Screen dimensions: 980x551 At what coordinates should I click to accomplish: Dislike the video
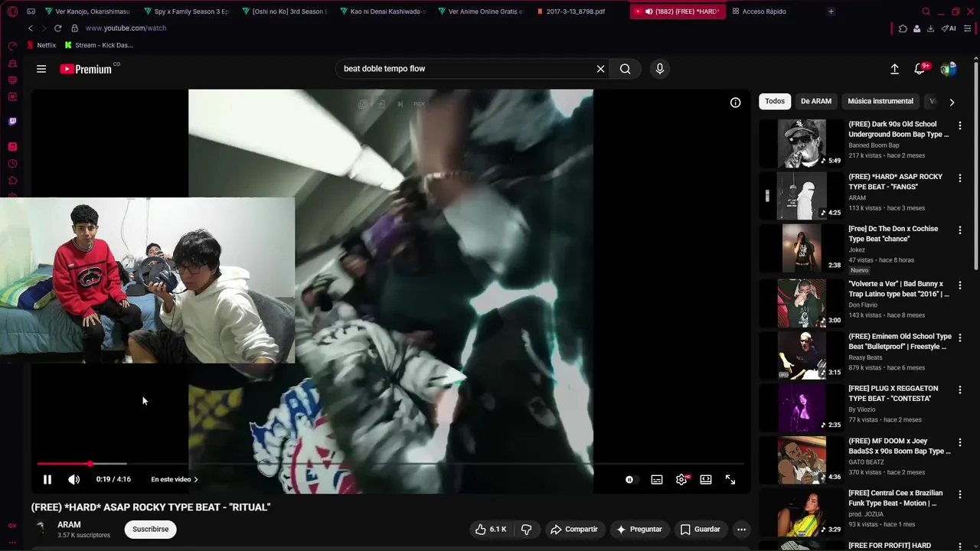(x=526, y=530)
